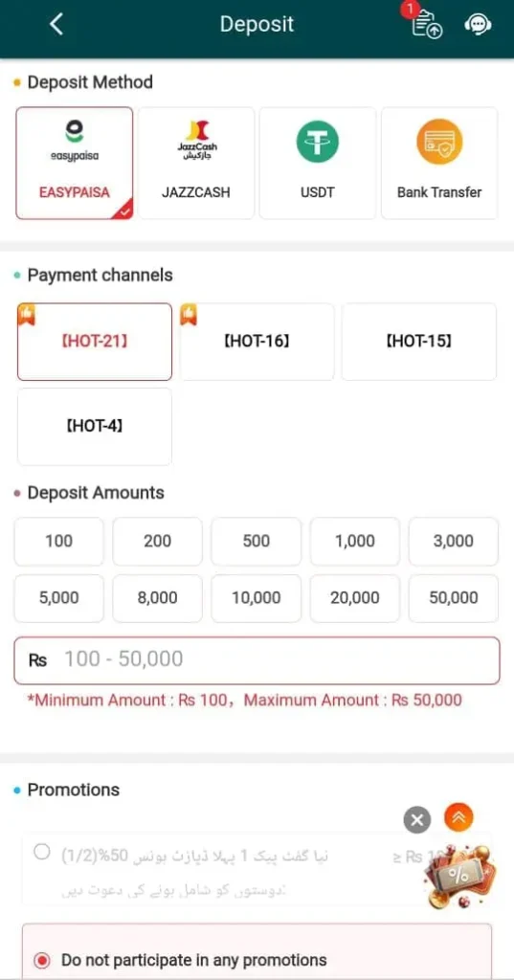Collapse using the orange double-chevron button
Viewport: 514px width, 980px height.
tap(458, 817)
